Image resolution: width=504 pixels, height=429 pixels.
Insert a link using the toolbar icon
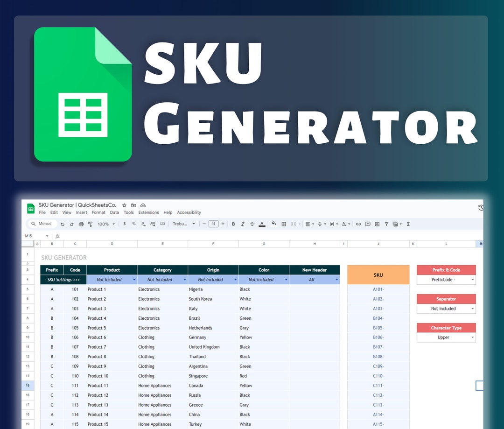point(358,224)
